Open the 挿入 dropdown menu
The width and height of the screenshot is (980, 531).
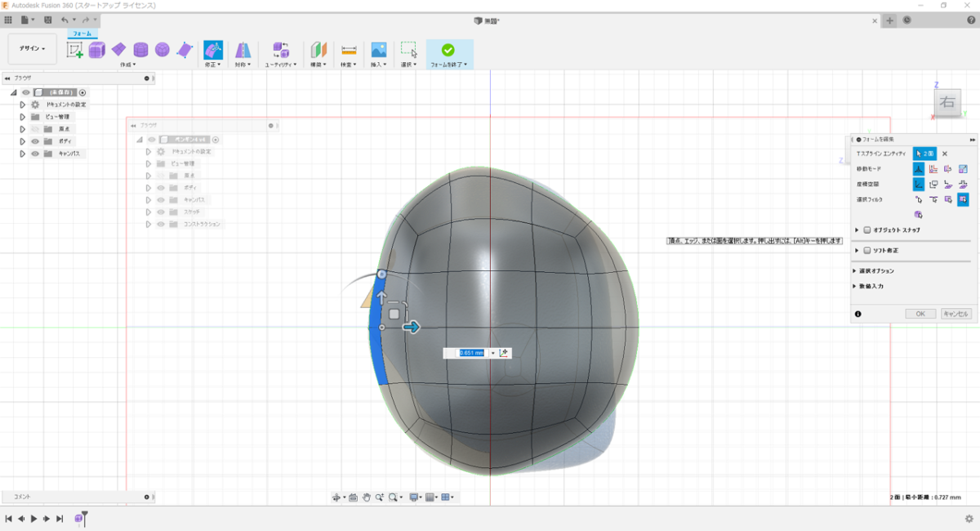(x=379, y=65)
